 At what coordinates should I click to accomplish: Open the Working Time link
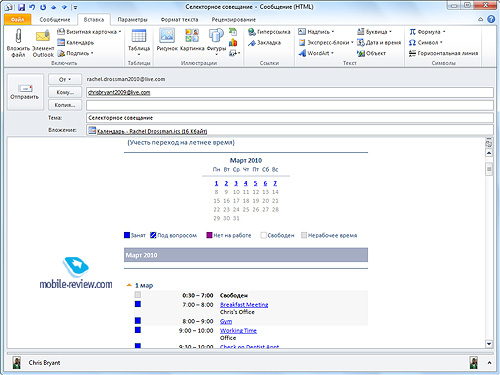point(238,330)
